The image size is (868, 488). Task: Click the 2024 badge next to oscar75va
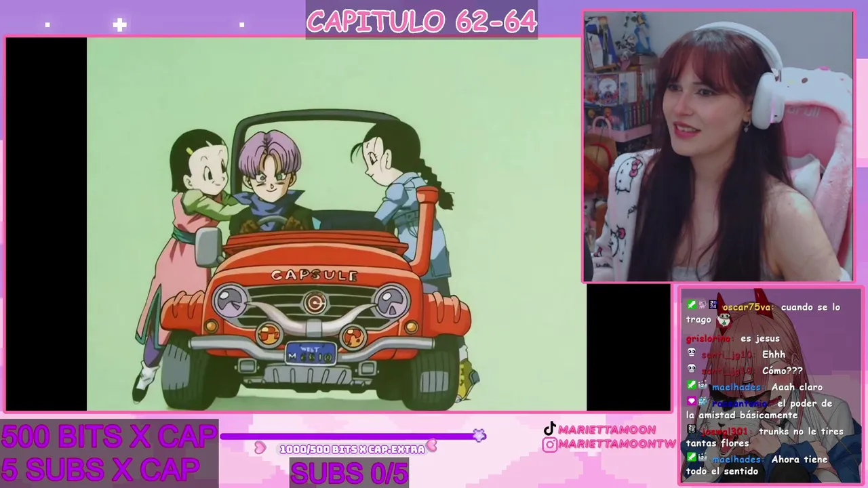point(713,305)
